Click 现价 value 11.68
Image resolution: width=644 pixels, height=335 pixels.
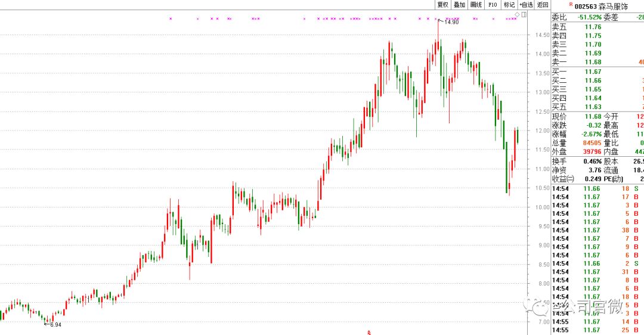(x=593, y=117)
